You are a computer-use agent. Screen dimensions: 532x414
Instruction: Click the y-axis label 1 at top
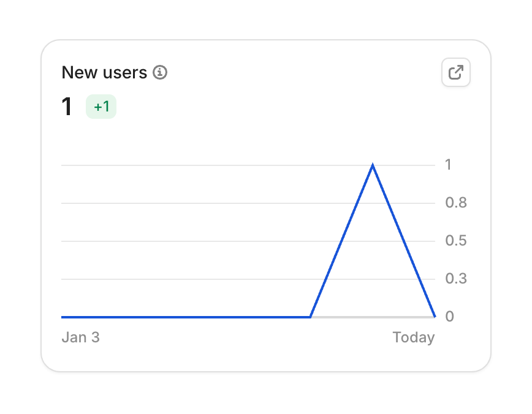coord(449,164)
